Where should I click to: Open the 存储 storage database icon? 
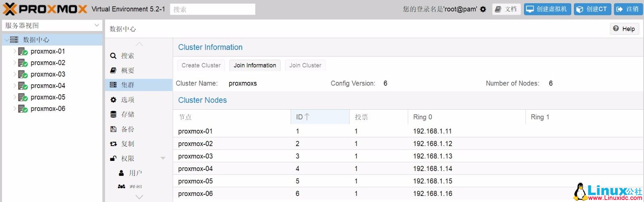click(114, 115)
